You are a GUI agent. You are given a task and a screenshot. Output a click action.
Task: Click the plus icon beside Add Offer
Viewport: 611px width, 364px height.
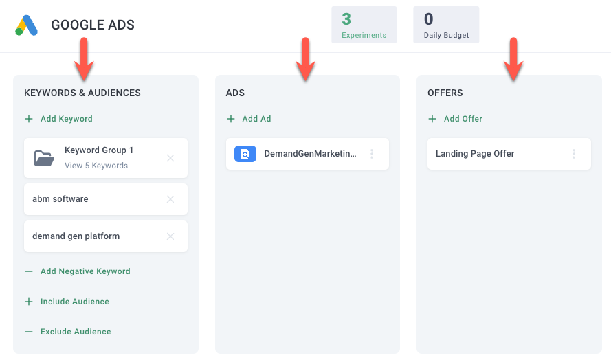432,119
